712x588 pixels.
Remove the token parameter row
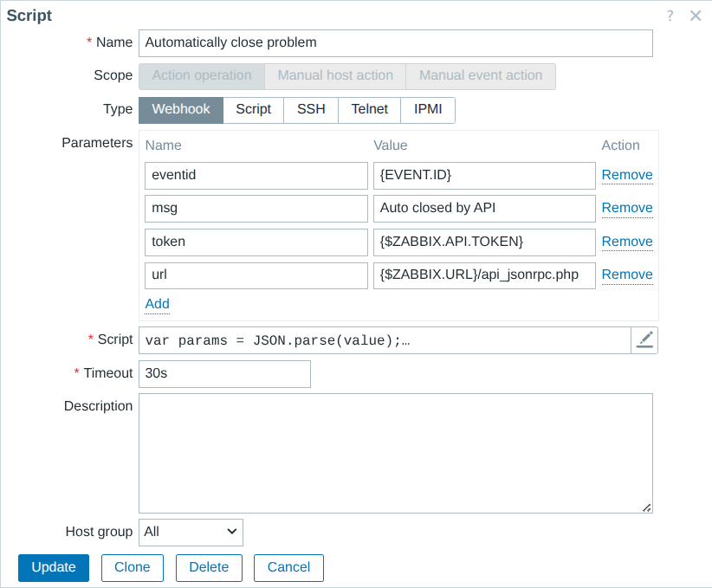tap(627, 242)
